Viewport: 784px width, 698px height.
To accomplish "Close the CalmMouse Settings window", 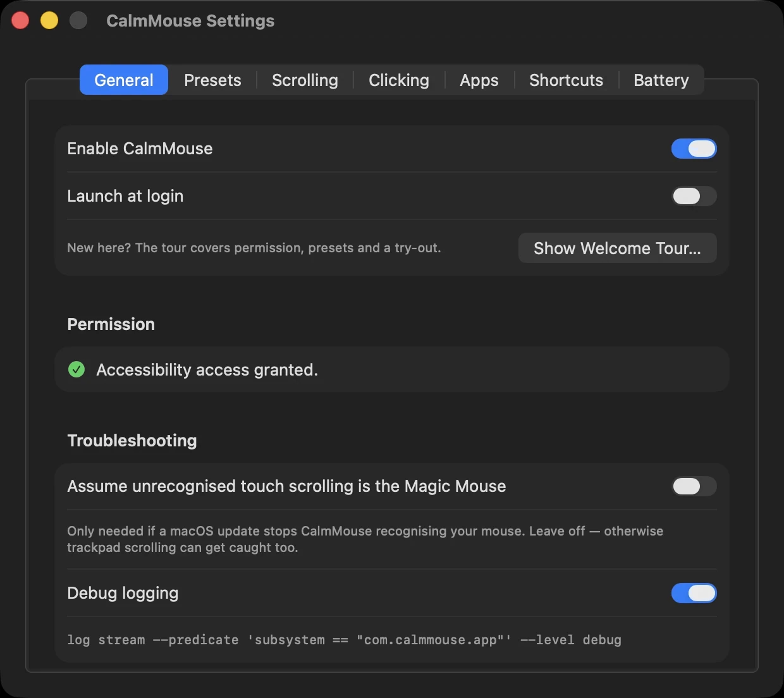I will (x=20, y=20).
